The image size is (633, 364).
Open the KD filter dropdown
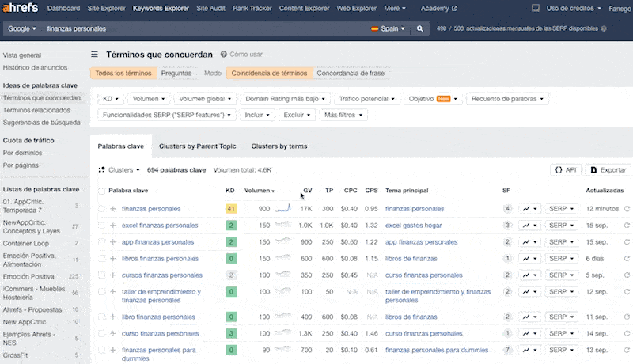[110, 99]
